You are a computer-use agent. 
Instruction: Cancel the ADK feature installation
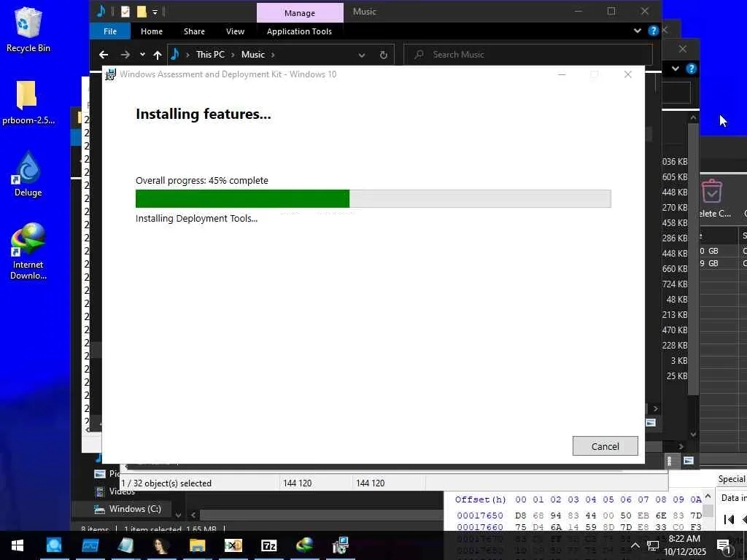[x=605, y=446]
